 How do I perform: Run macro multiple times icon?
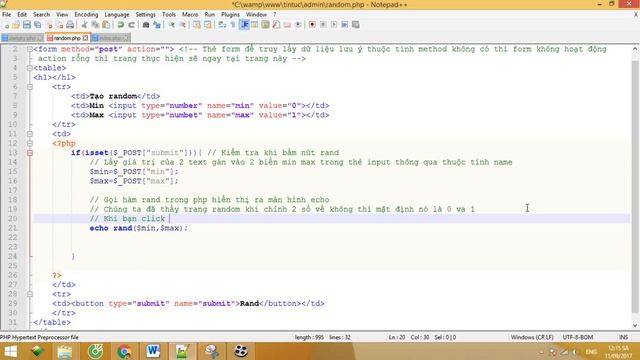coord(345,25)
